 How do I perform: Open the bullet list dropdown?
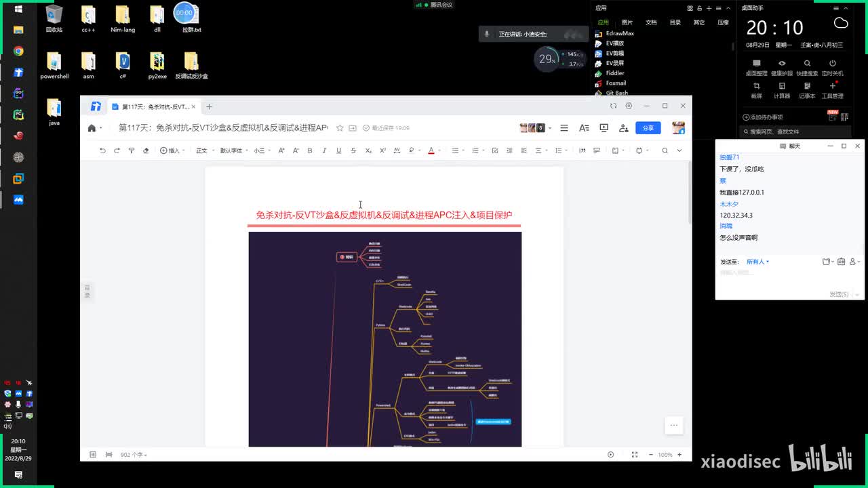click(x=458, y=150)
